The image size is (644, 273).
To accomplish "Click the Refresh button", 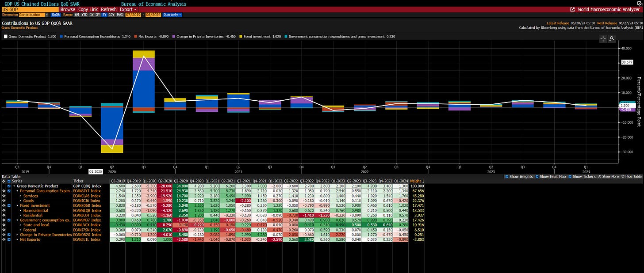I will point(109,9).
